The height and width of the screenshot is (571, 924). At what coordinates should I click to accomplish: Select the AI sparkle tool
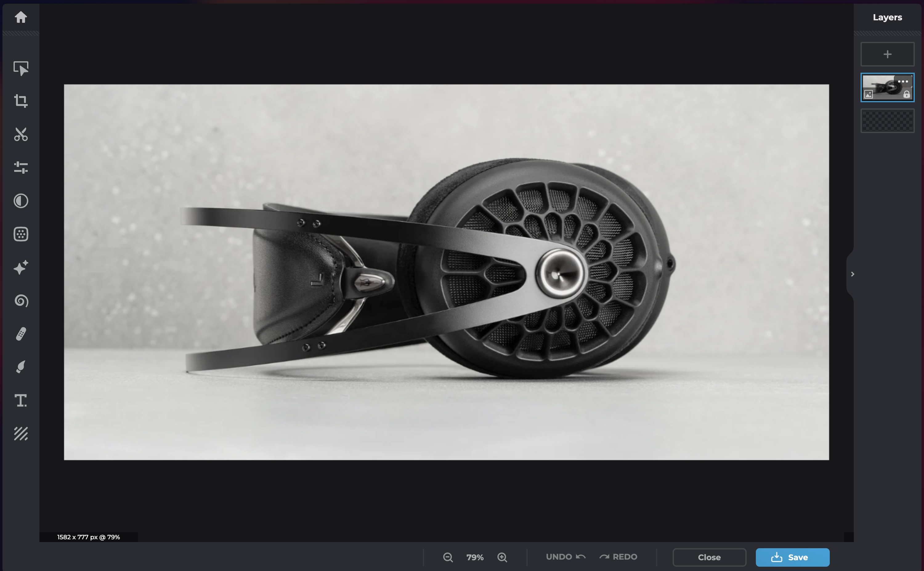[x=21, y=267]
